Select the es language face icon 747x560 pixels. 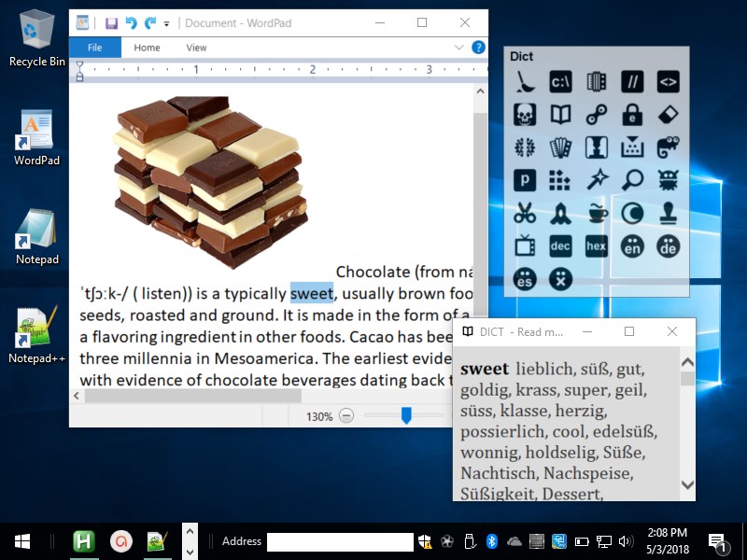click(525, 279)
